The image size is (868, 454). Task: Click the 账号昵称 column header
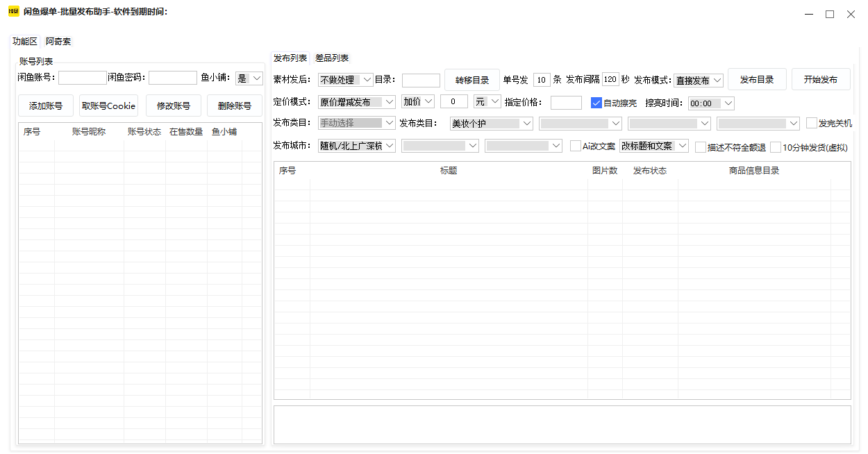(89, 132)
